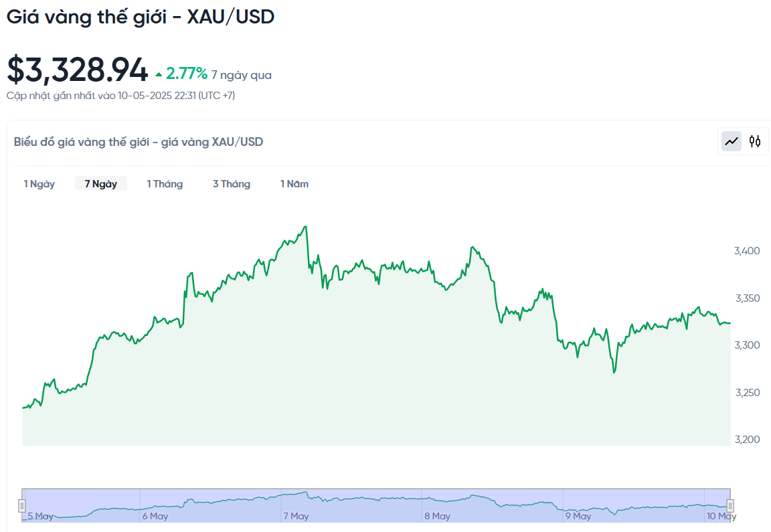Click the $3,328.94 gold price value

(77, 70)
